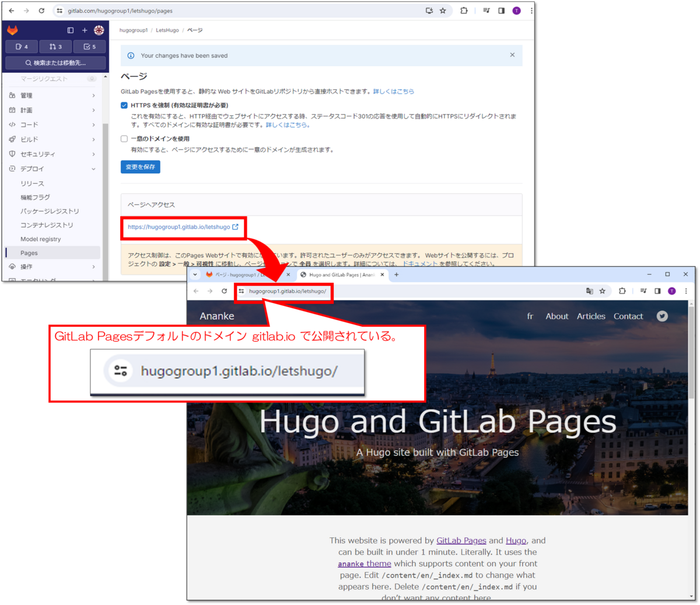The image size is (700, 605).
Task: Open Articles nav link on Hugo site
Action: point(591,316)
